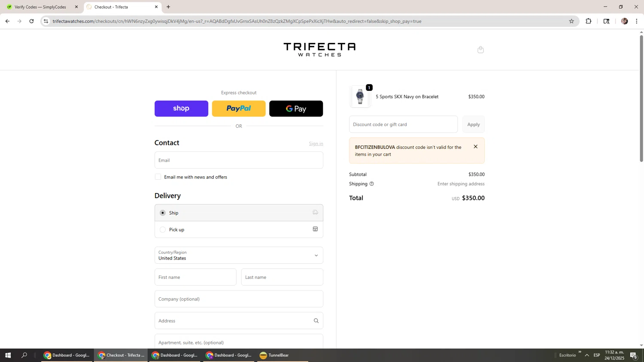
Task: View site information icon in address bar
Action: pyautogui.click(x=46, y=21)
